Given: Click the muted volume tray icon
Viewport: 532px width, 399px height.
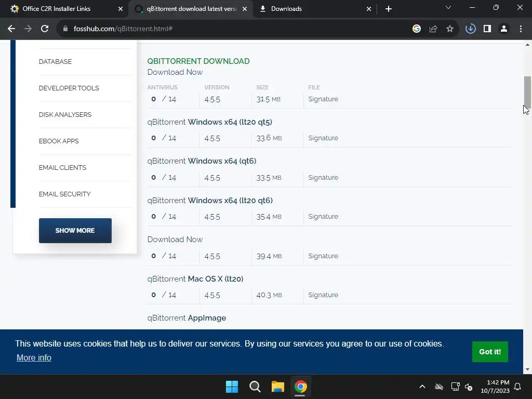Looking at the screenshot, I should coord(469,387).
